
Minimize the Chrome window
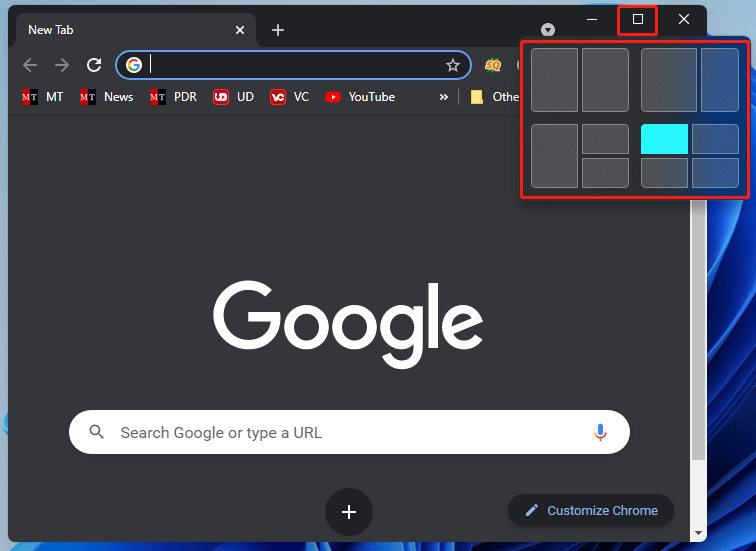(x=592, y=19)
